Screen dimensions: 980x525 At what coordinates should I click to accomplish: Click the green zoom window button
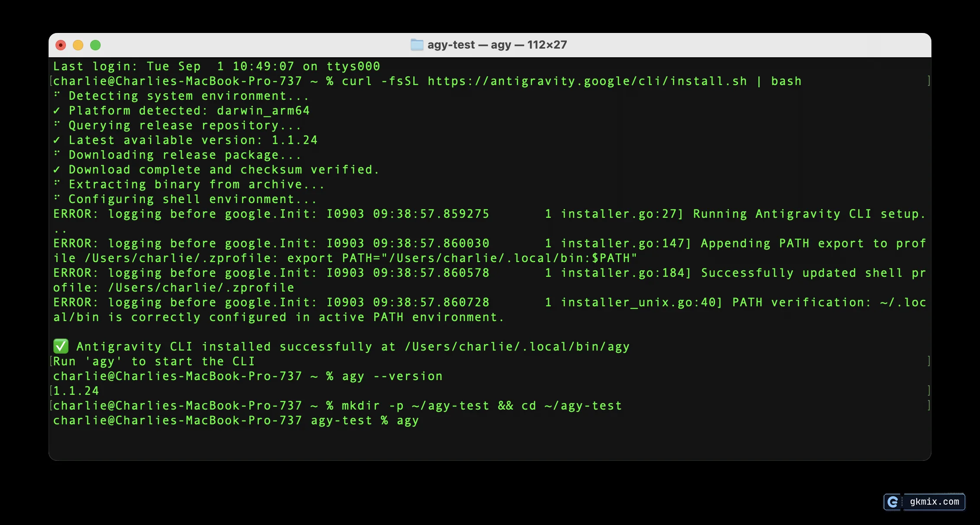pos(95,45)
